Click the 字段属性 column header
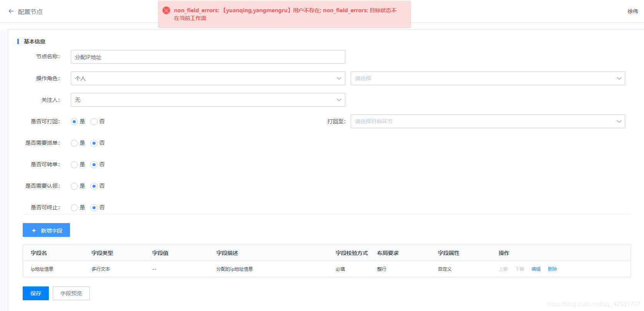The height and width of the screenshot is (311, 644). 449,253
